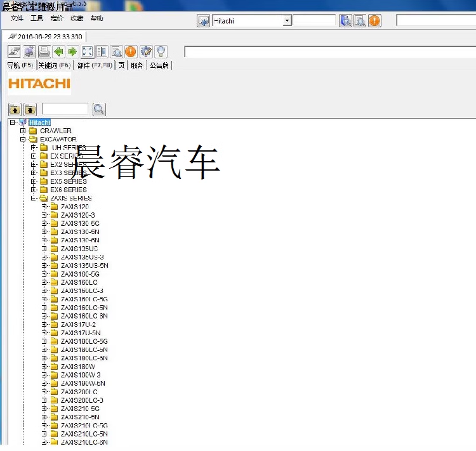Screen dimensions: 476x451
Task: Expand the EX6 SERIES folder
Action: (34, 190)
